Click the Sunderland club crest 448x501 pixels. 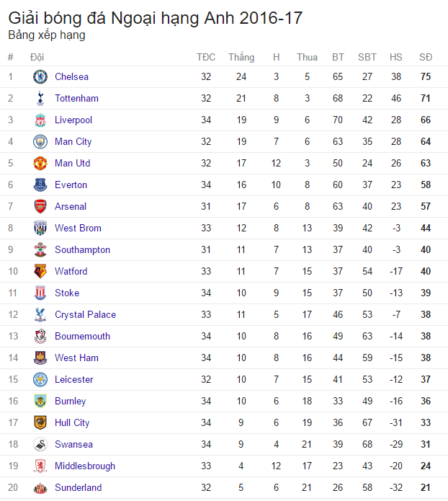(x=40, y=488)
